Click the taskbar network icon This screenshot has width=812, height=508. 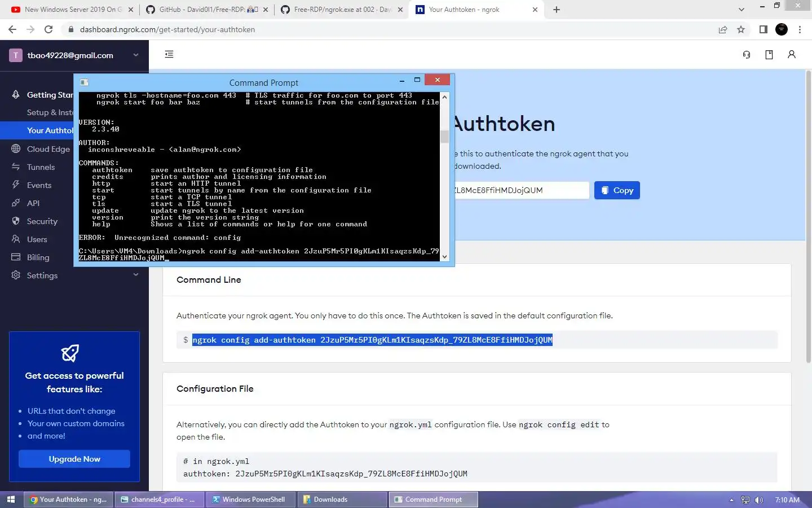coord(745,500)
